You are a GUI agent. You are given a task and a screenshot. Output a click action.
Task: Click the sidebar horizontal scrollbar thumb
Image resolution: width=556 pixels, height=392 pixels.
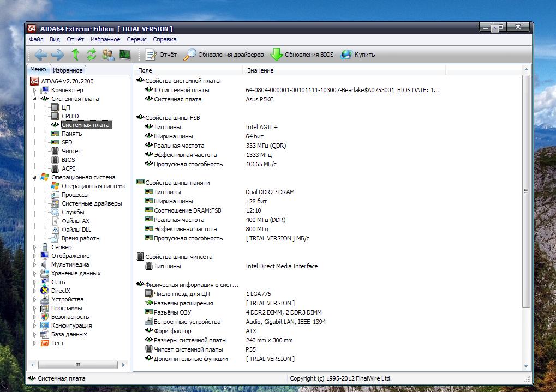pos(78,365)
